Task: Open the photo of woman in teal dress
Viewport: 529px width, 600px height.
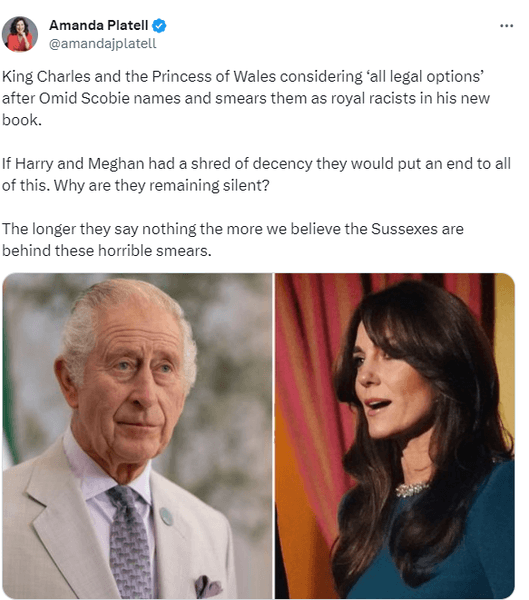Action: pyautogui.click(x=395, y=435)
